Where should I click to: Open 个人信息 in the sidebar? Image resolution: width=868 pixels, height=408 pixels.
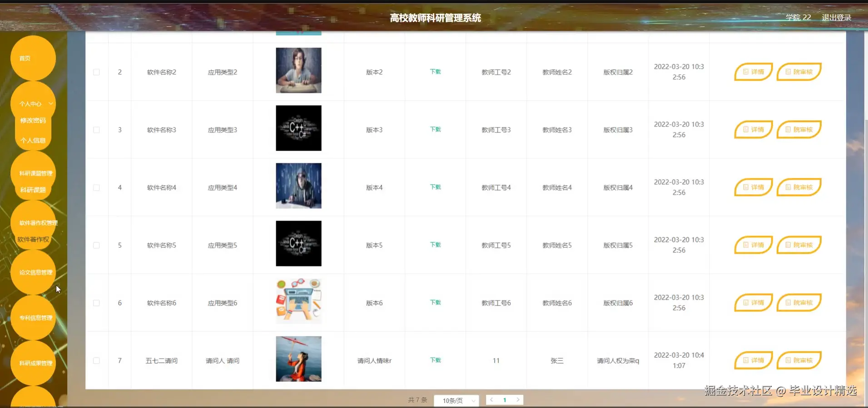coord(33,140)
